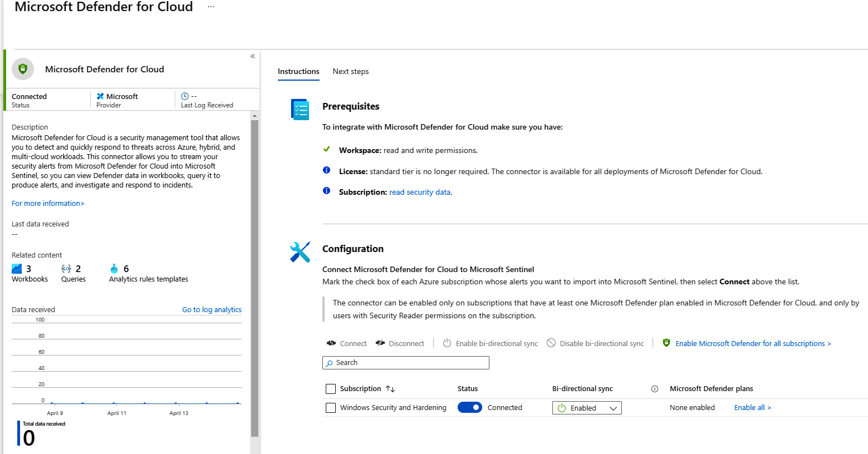Viewport: 868px width, 454px height.
Task: Click the 'Total data received' value 0
Action: coord(29,438)
